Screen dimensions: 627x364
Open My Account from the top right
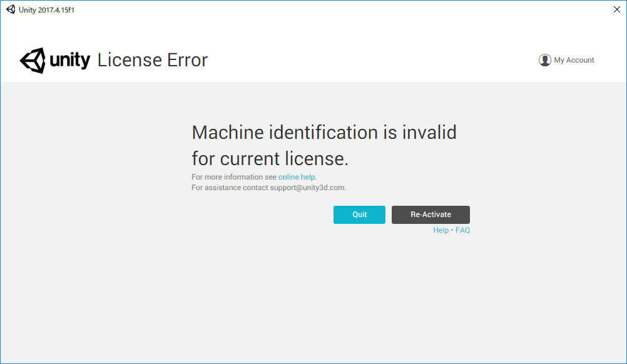tap(573, 59)
